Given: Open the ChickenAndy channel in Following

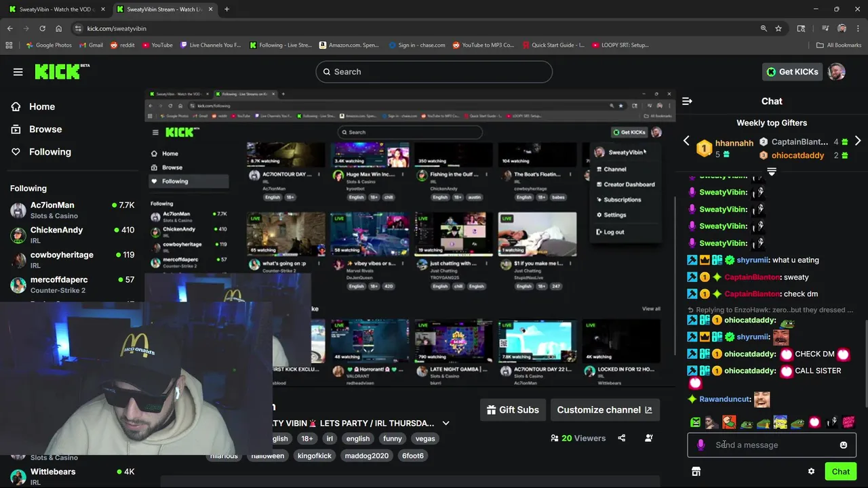Looking at the screenshot, I should point(72,235).
